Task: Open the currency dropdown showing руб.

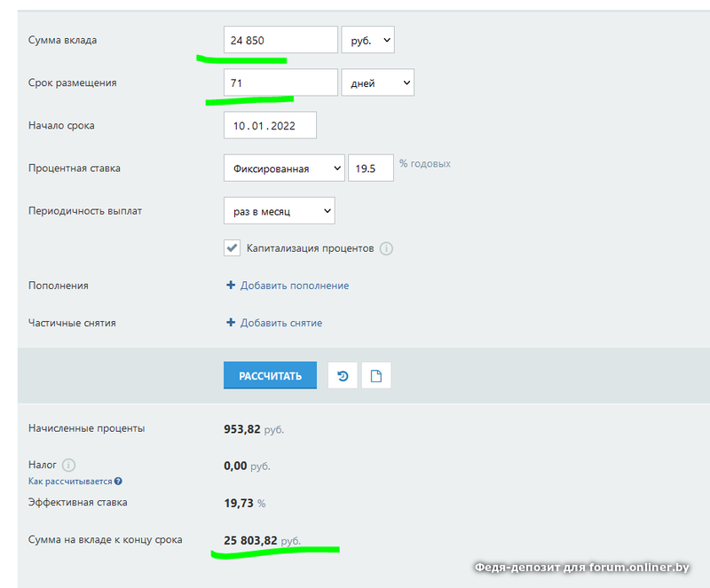Action: [x=367, y=40]
